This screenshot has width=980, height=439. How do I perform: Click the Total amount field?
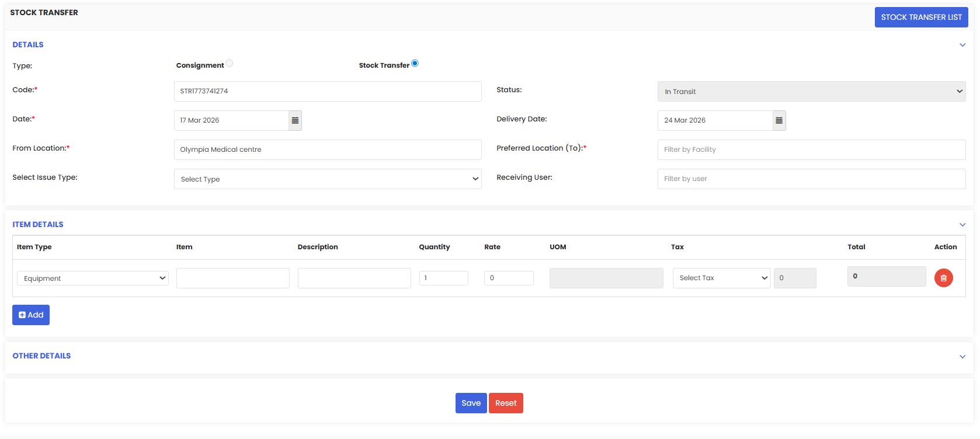point(887,276)
